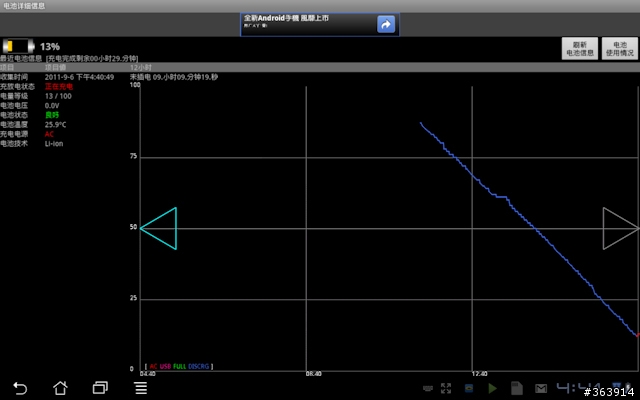Screen dimensions: 640x400
Task: Tap the green play icon in system bar
Action: point(492,388)
